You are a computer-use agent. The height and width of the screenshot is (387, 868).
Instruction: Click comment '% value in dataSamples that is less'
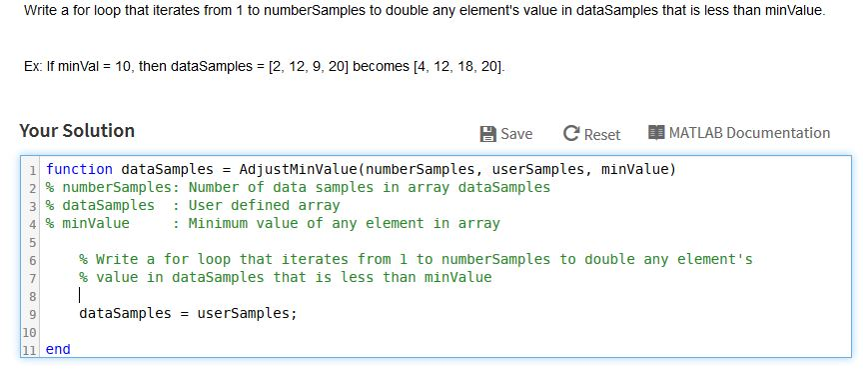pos(286,277)
